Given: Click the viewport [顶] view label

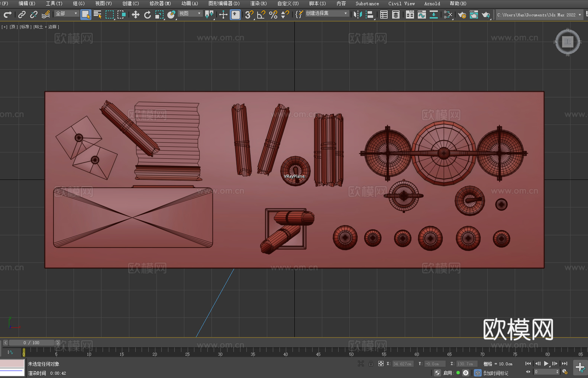Looking at the screenshot, I should [13, 27].
